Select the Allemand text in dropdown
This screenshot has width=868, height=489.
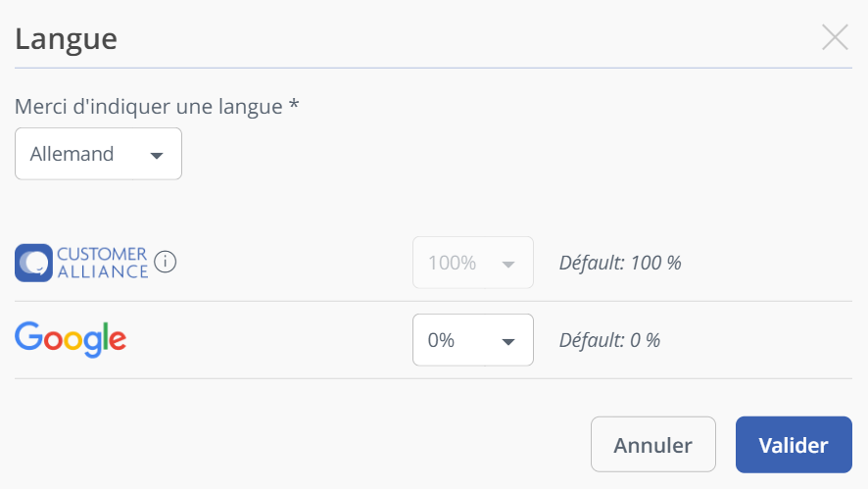[x=72, y=154]
